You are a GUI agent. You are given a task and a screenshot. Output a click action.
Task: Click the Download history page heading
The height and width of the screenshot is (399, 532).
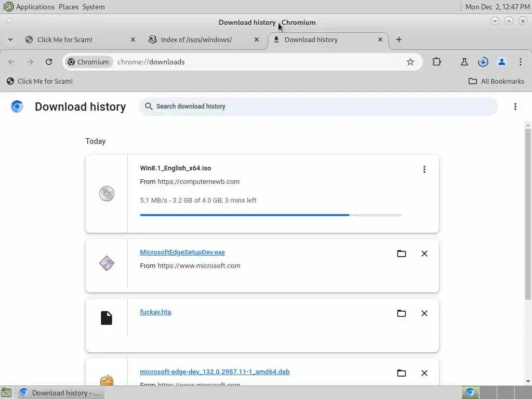[x=81, y=107]
